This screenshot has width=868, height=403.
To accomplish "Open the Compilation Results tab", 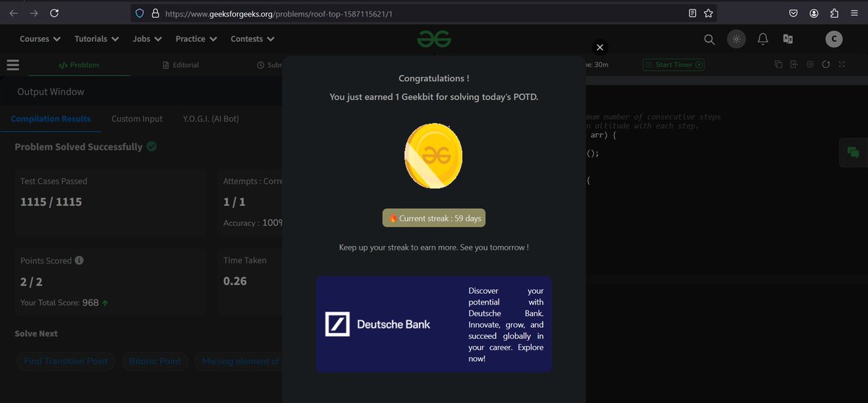I will pos(51,119).
